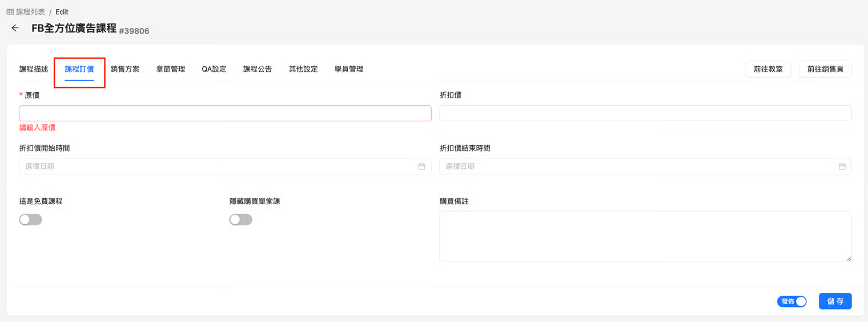This screenshot has width=868, height=322.
Task: Click resize handle of 購買備註 textarea
Action: click(849, 259)
